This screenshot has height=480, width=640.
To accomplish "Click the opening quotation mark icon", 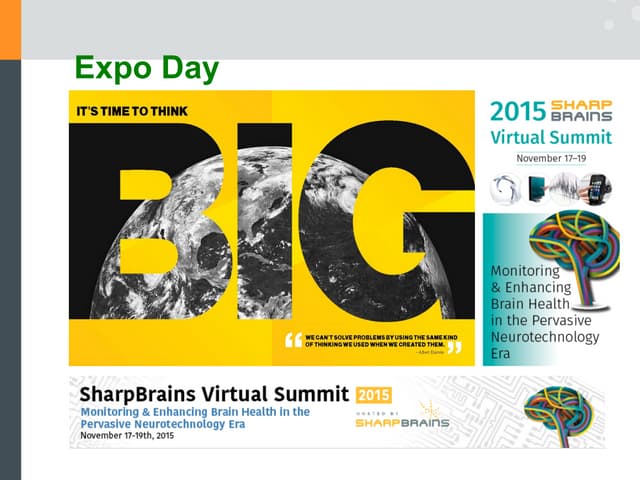I will pyautogui.click(x=293, y=341).
